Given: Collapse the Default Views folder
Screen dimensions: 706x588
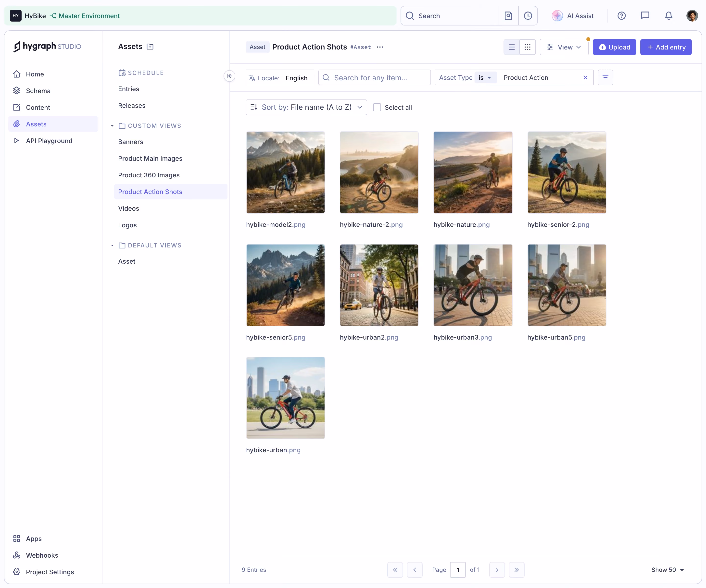Looking at the screenshot, I should coord(112,245).
